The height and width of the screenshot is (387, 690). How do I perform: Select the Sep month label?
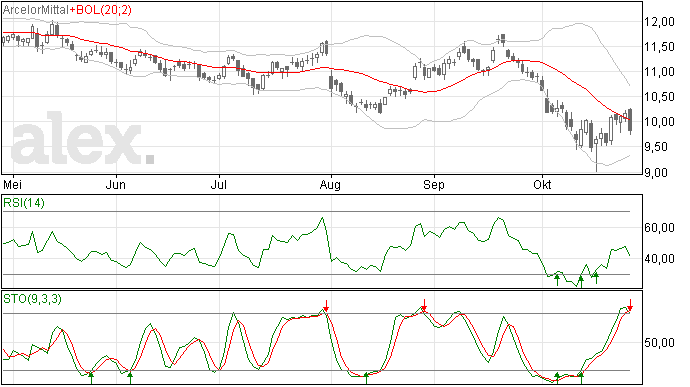tap(433, 185)
